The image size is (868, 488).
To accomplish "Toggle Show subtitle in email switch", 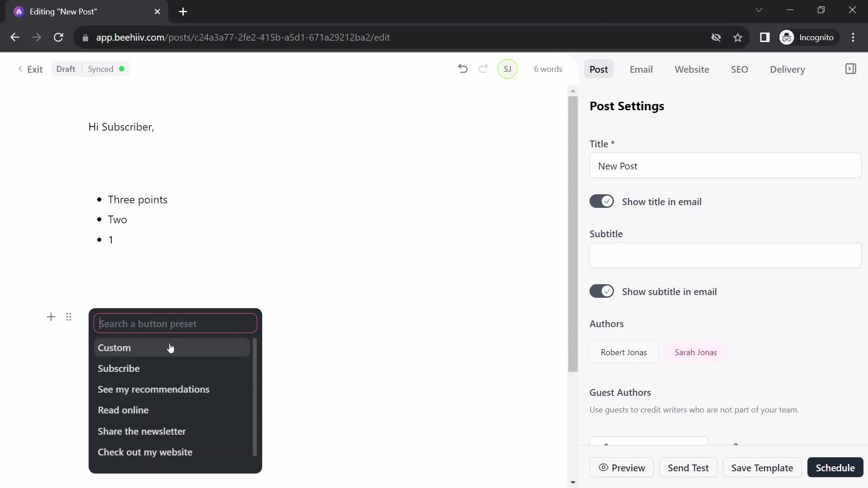I will coord(602,291).
